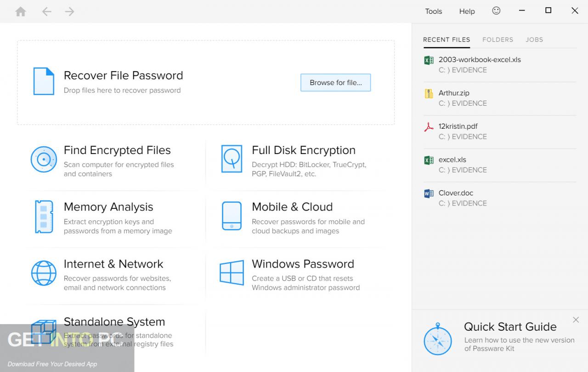Click the Internet & Network globe icon
588x372 pixels.
(44, 273)
